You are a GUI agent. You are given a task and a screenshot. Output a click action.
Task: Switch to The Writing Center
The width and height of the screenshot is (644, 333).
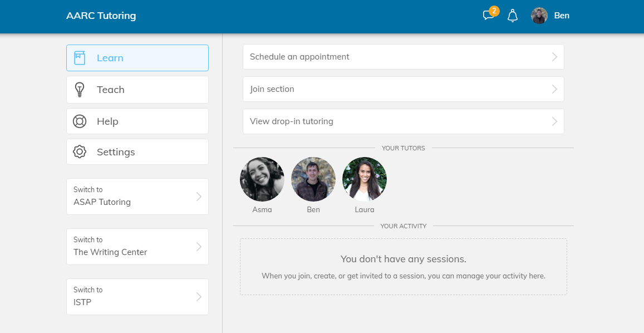click(x=137, y=247)
